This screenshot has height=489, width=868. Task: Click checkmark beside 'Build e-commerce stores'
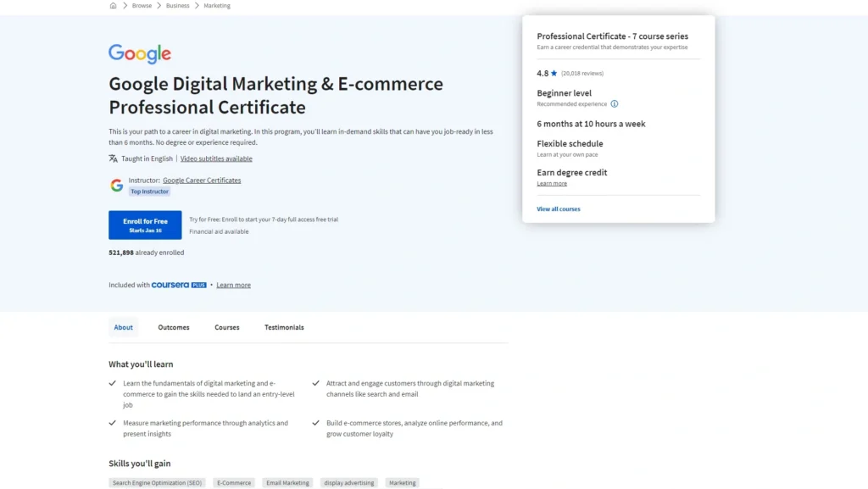[315, 423]
